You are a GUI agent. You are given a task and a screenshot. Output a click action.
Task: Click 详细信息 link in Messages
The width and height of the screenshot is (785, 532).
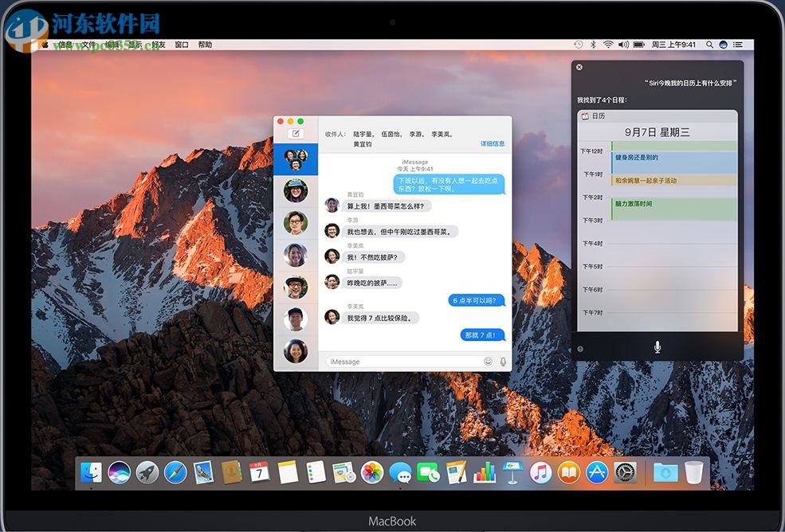pyautogui.click(x=493, y=143)
